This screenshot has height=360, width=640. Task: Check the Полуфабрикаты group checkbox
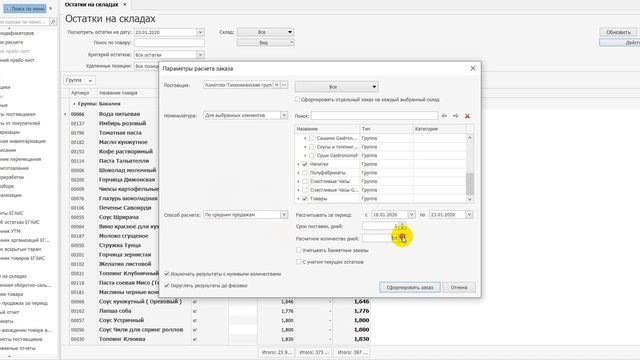tap(305, 173)
